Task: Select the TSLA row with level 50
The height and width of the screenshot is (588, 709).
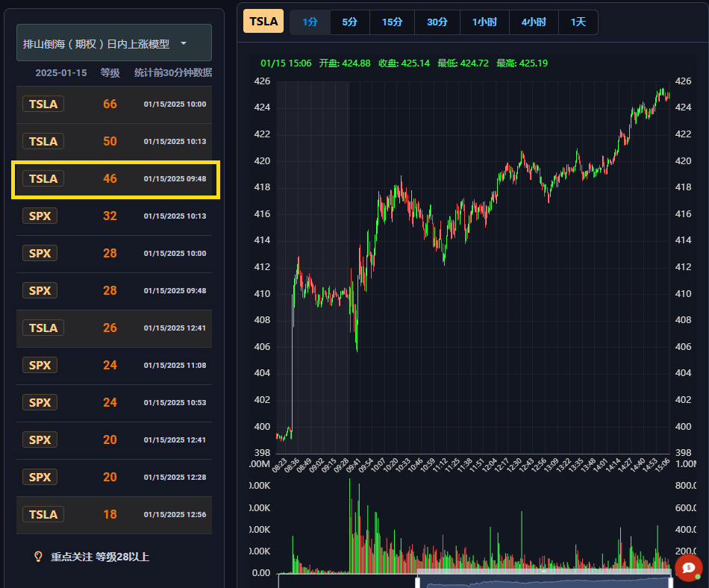Action: click(114, 142)
